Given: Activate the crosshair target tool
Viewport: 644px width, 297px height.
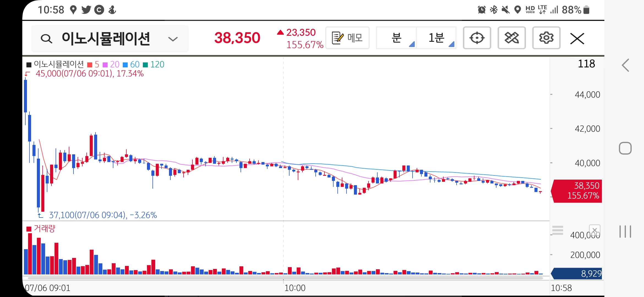Looking at the screenshot, I should pos(477,38).
